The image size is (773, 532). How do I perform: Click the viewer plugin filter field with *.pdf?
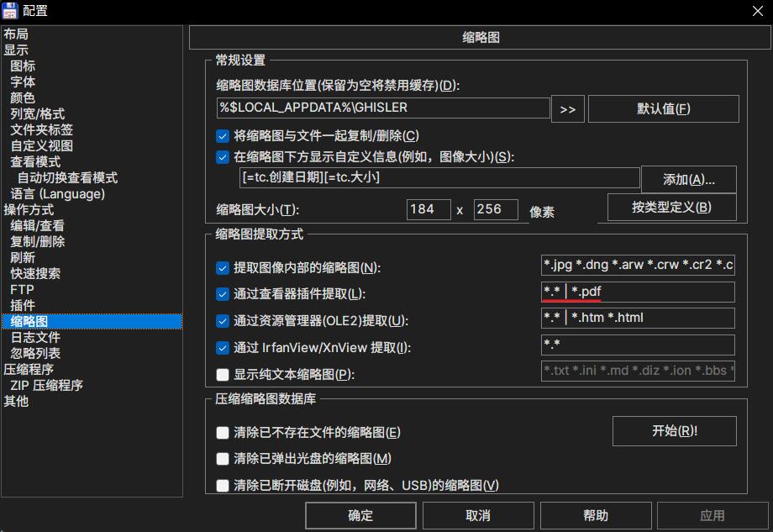point(638,292)
